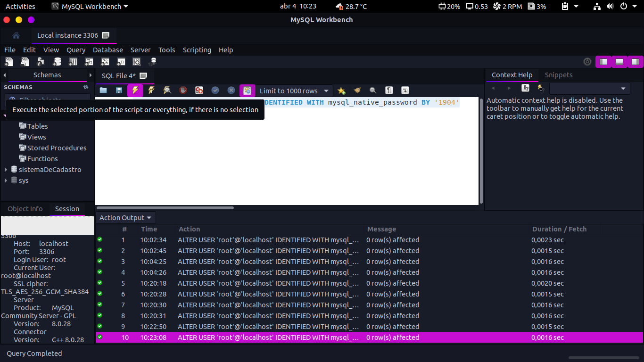Viewport: 644px width, 362px height.
Task: Rollback the current transaction
Action: 231,90
